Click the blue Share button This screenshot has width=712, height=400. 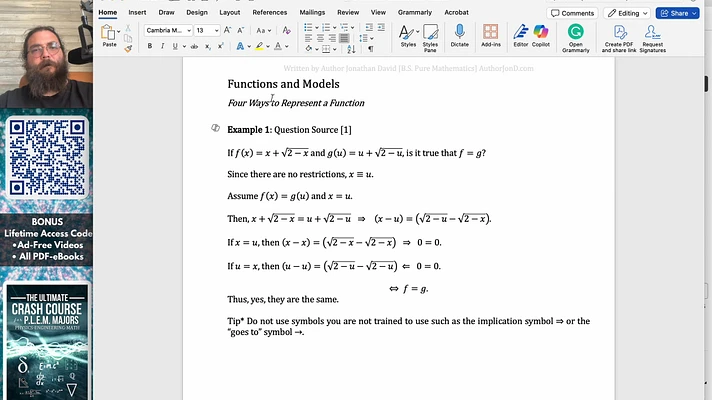677,13
